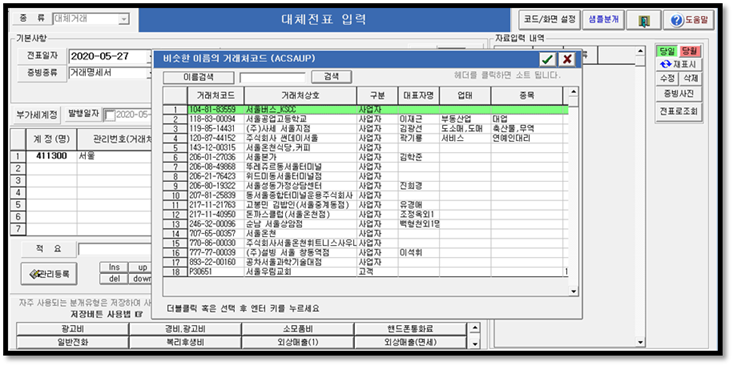The height and width of the screenshot is (366, 733).
Task: Sort by 대표자명 column header
Action: tap(418, 95)
